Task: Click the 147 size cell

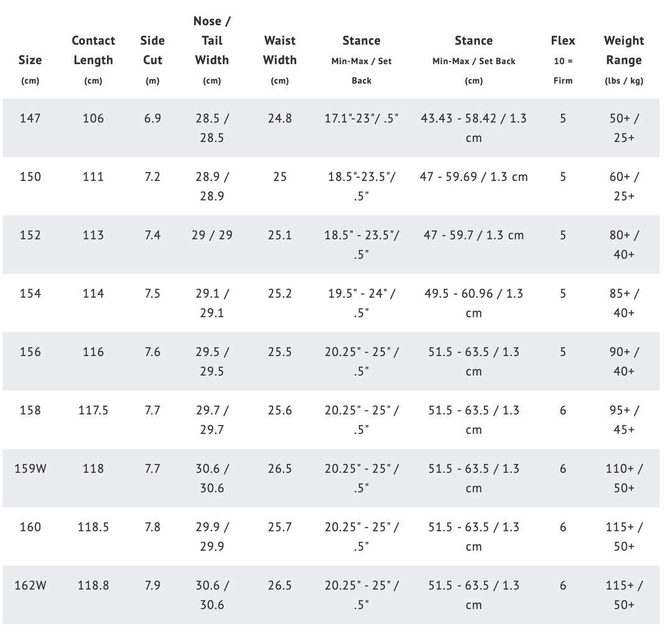Action: tap(30, 118)
